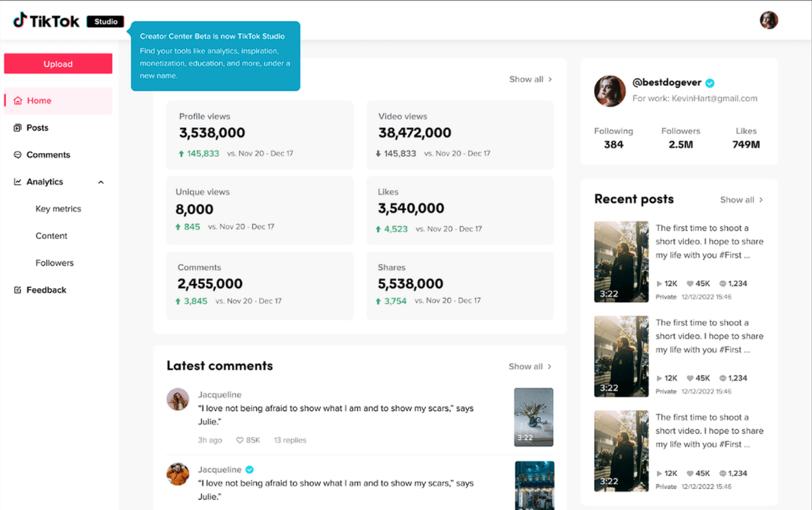Collapse the Analytics menu chevron
The image size is (812, 510).
click(101, 182)
